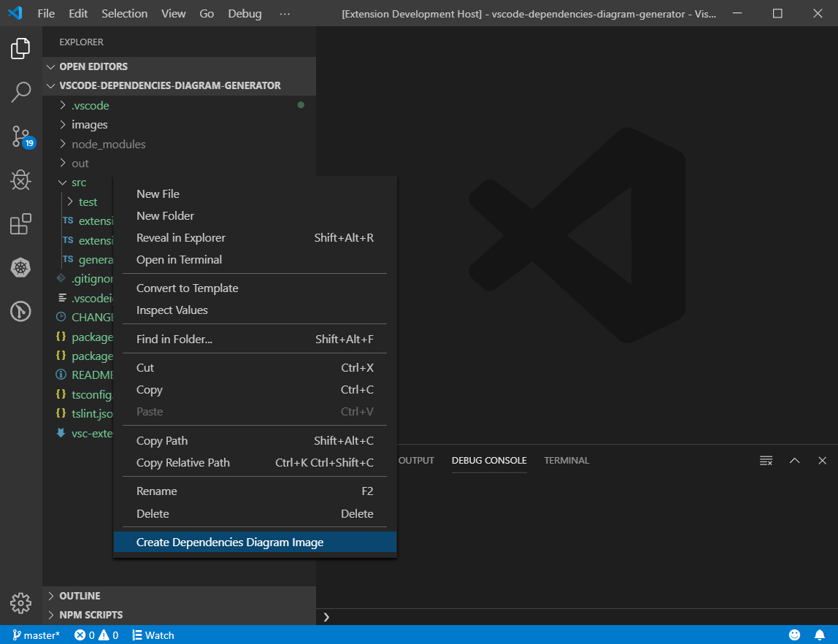
Task: Open the Search view icon
Action: [x=20, y=93]
